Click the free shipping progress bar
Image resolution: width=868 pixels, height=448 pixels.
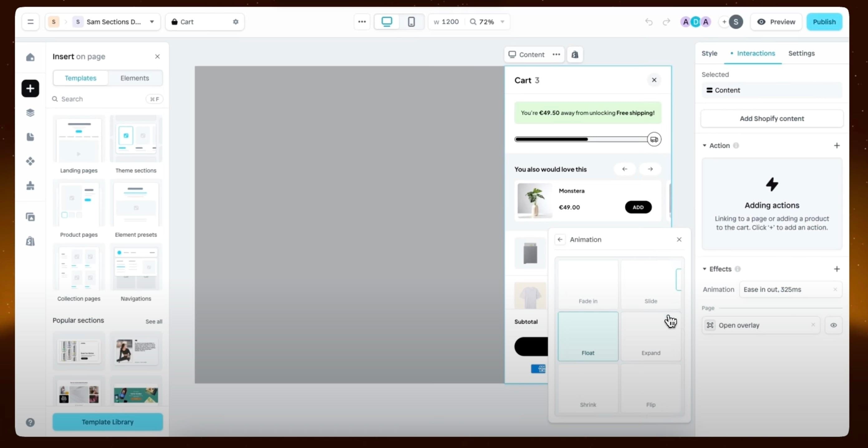tap(588, 139)
